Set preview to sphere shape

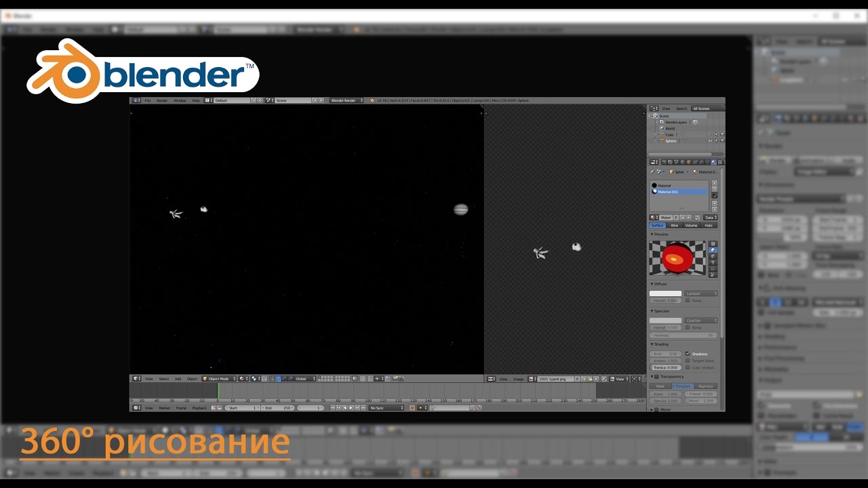coord(713,250)
